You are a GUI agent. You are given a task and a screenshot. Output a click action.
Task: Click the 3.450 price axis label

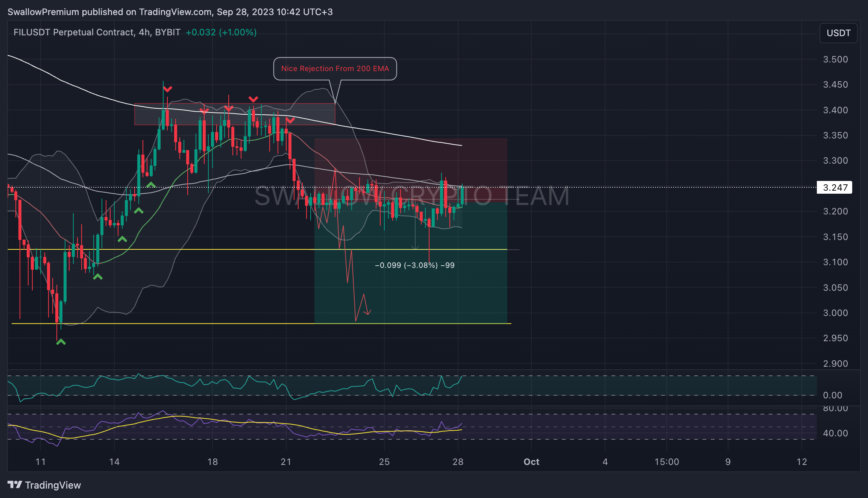click(x=835, y=85)
